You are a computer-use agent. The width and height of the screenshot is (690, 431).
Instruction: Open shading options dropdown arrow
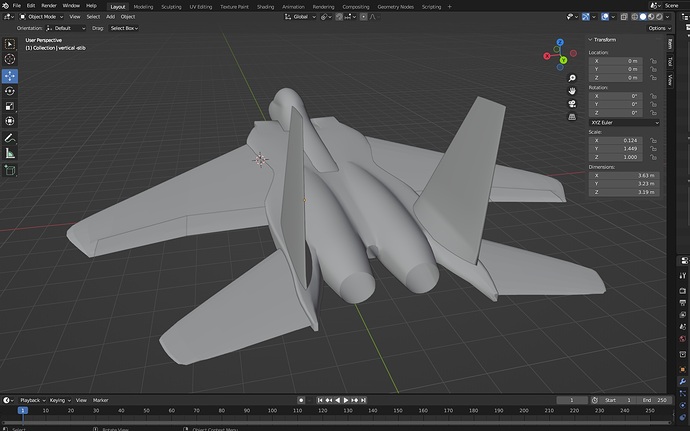tap(668, 17)
